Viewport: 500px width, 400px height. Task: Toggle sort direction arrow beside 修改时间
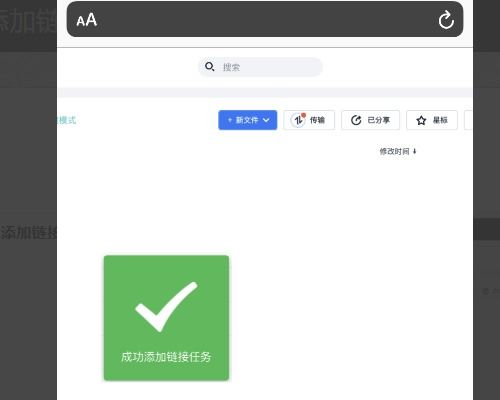point(415,151)
